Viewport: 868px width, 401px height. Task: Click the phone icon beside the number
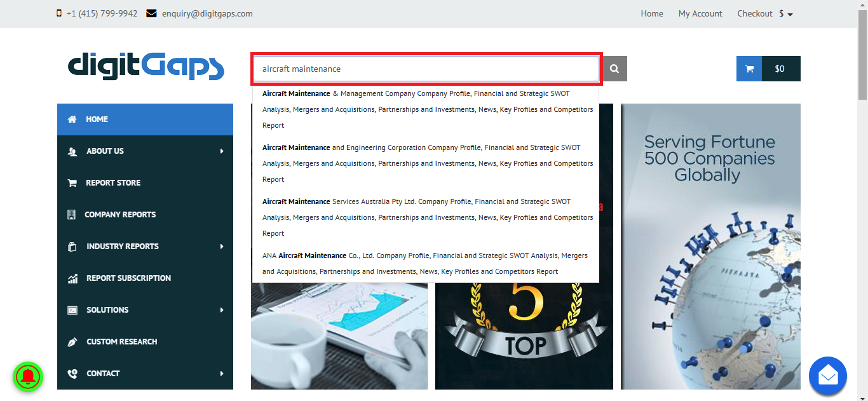(59, 13)
